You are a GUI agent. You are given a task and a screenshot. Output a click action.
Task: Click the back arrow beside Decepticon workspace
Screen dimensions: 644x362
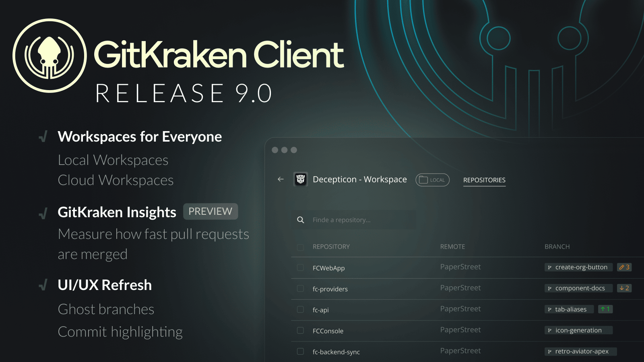[x=281, y=179]
